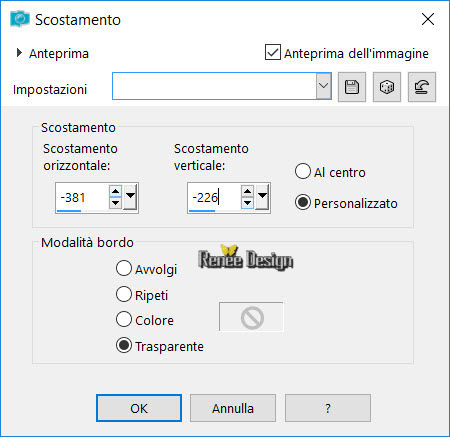Expand the Anteprima preview triangle

[x=19, y=53]
